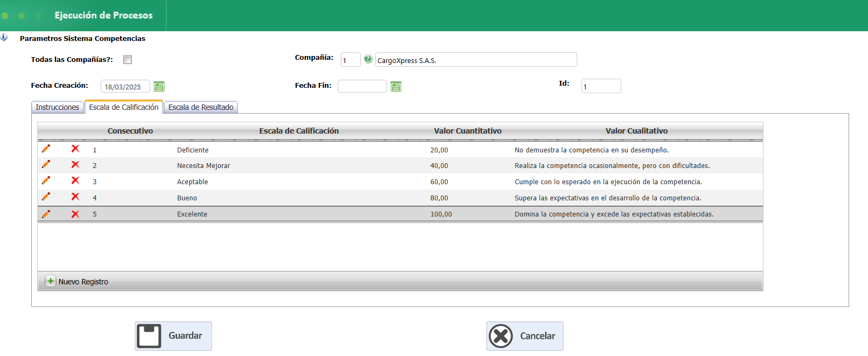
Task: Click Parametros Sistema Competencias heading
Action: 82,38
